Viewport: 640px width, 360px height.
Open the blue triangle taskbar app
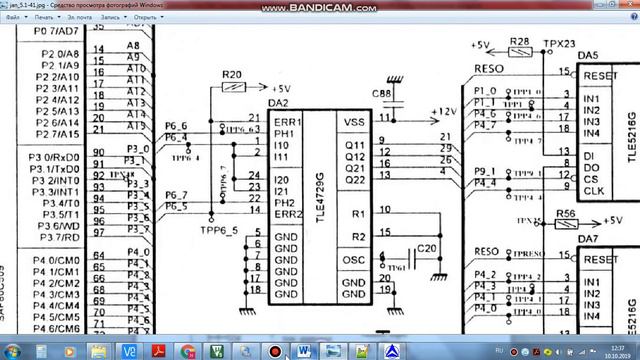click(391, 351)
